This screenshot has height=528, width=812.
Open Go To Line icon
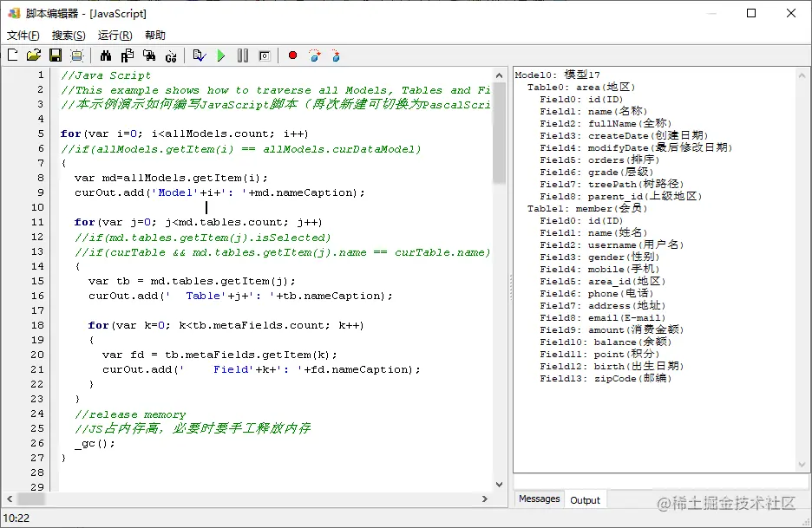[x=171, y=55]
